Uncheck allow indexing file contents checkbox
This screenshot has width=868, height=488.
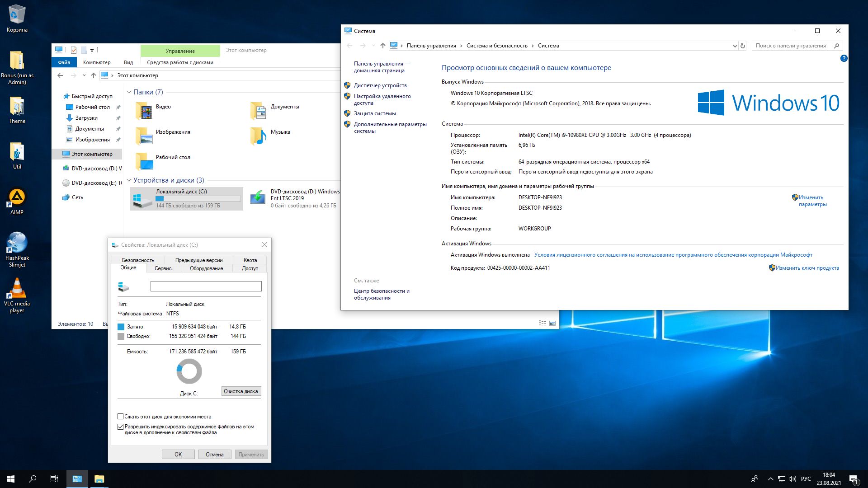tap(121, 427)
